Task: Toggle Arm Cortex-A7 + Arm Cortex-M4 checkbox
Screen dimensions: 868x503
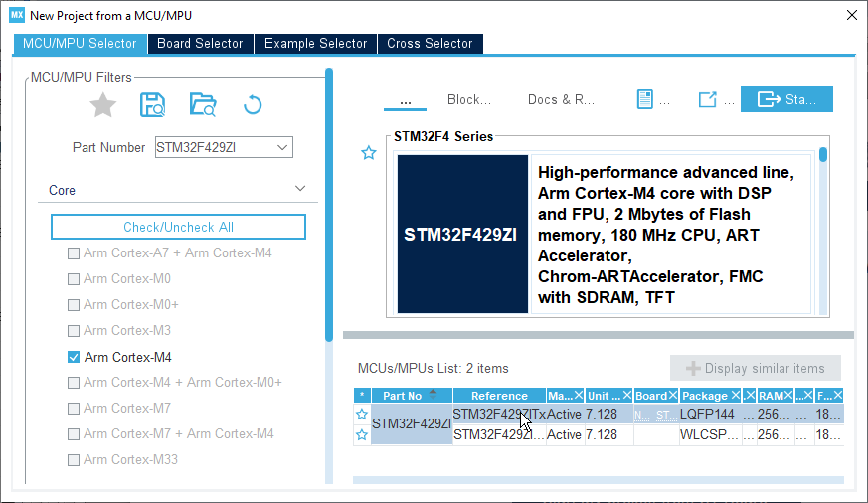Action: coord(73,253)
